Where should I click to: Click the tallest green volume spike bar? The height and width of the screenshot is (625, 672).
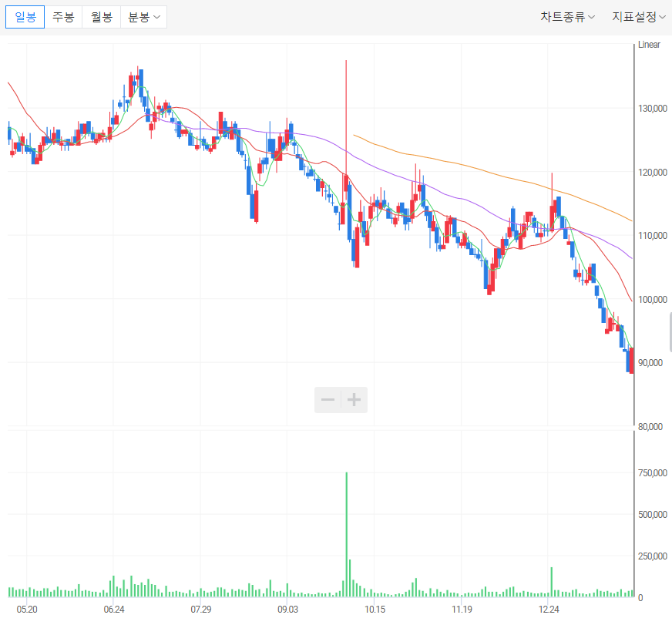tap(346, 535)
